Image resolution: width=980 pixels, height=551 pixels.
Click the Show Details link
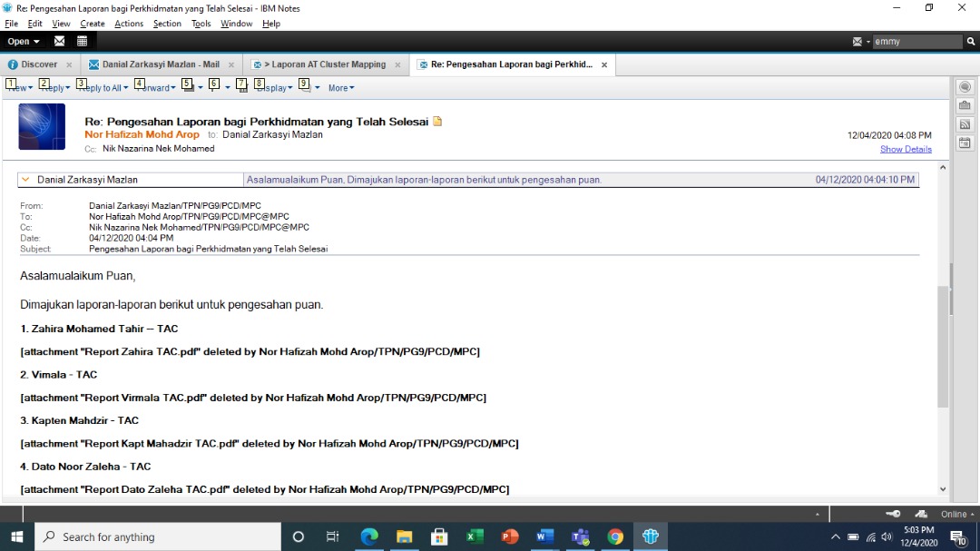pos(905,149)
